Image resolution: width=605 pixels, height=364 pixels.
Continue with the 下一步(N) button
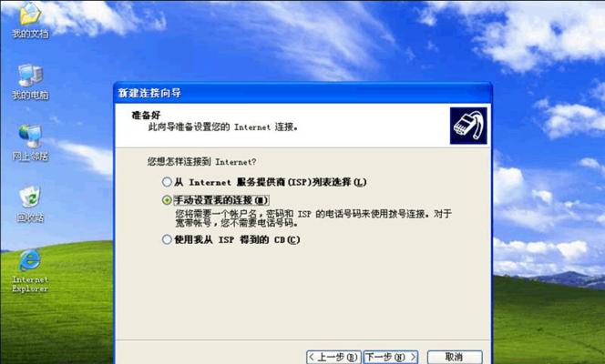pos(391,357)
